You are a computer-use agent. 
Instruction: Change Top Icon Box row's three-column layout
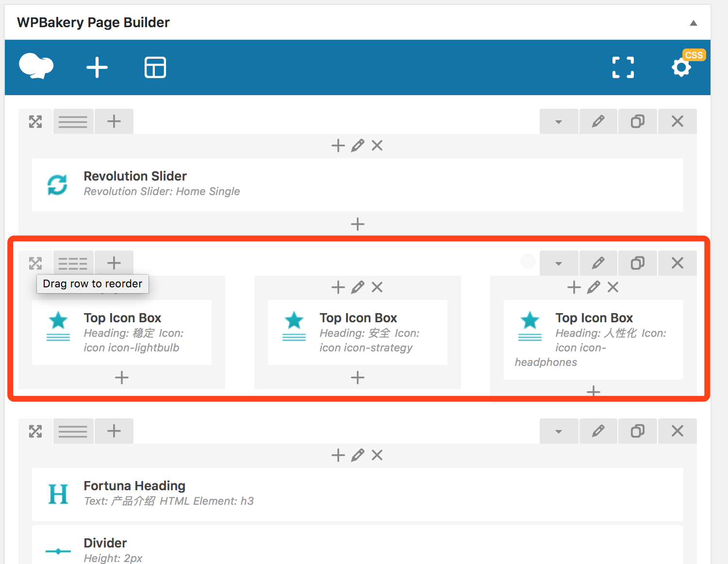click(73, 263)
